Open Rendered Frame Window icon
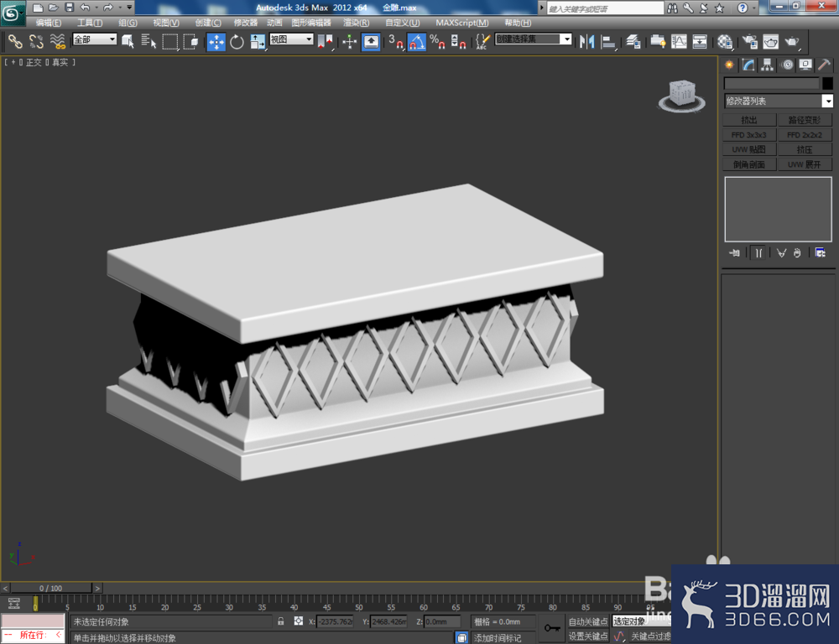The image size is (839, 644). [x=770, y=41]
